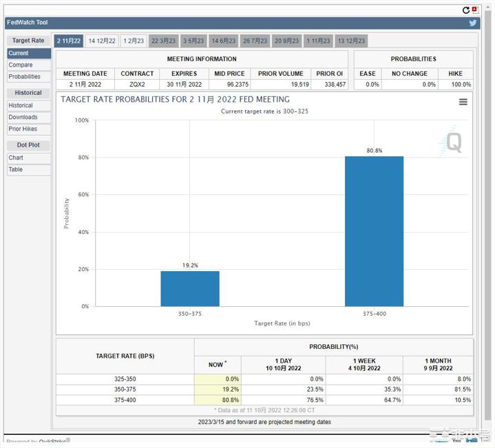Click the QuikStrike link in footer
The width and height of the screenshot is (495, 448).
pos(52,442)
